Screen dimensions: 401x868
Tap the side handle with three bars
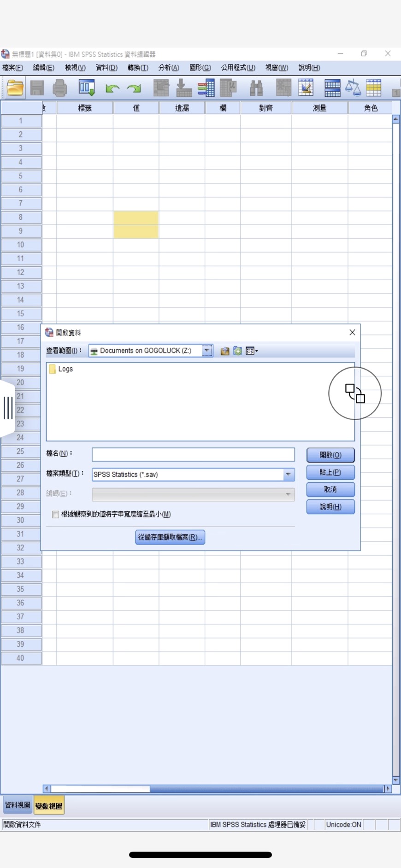[8, 408]
